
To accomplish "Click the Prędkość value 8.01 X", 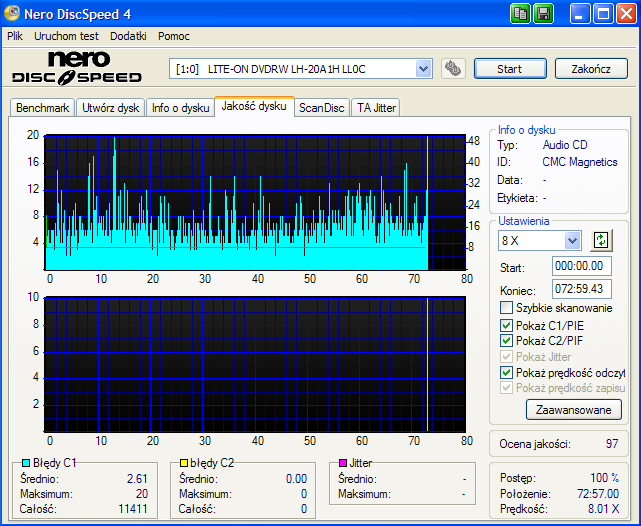I will 603,509.
